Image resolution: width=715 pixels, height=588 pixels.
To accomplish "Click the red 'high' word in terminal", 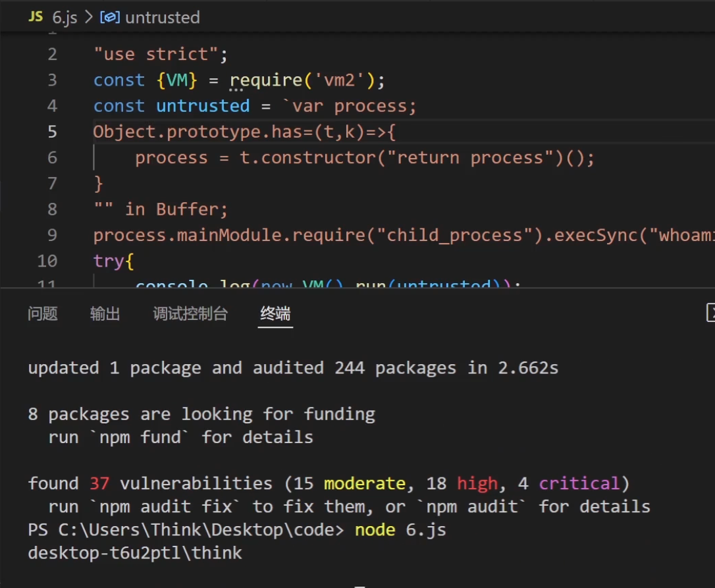I will tap(477, 483).
